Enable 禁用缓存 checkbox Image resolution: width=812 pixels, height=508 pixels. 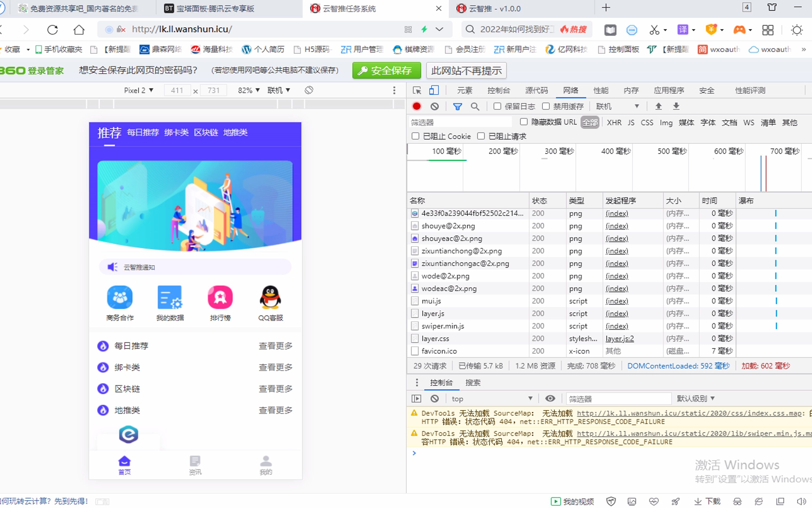point(546,107)
